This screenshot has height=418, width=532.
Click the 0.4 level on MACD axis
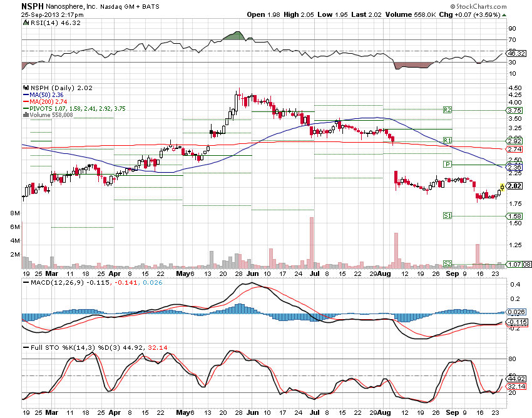point(515,284)
